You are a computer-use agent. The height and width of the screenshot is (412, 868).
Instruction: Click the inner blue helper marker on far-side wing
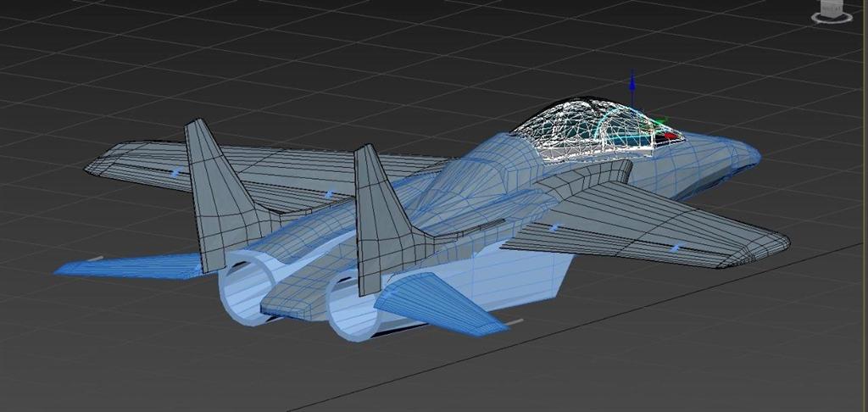coord(328,194)
